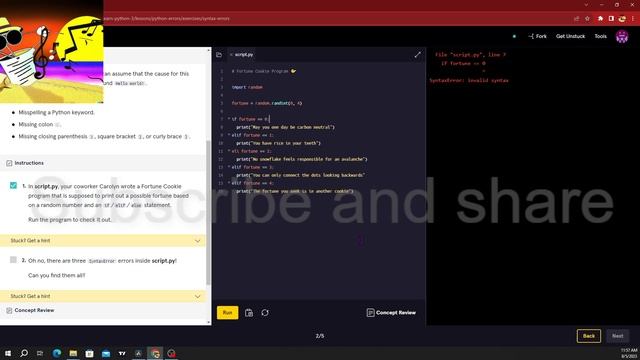Viewport: 640px width, 360px height.
Task: Open Concept Review button under editor
Action: tap(391, 313)
